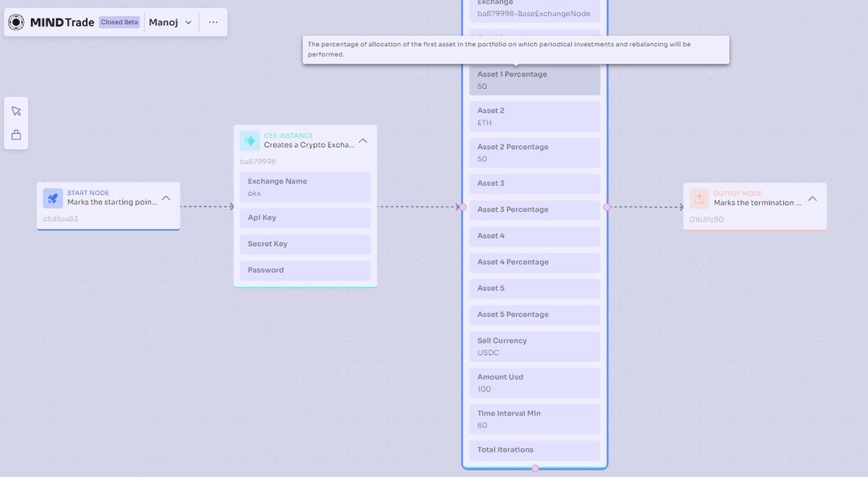Edit the Exchange Name field with okx

coord(305,187)
